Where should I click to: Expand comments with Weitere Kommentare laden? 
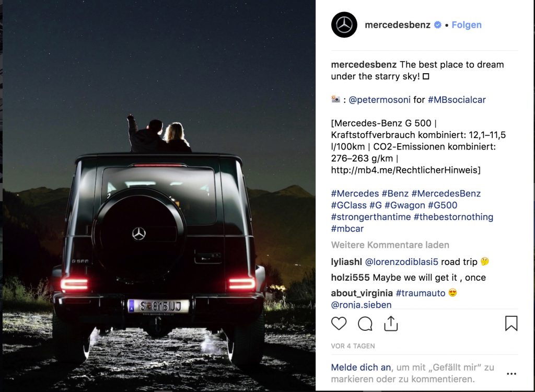pos(390,245)
